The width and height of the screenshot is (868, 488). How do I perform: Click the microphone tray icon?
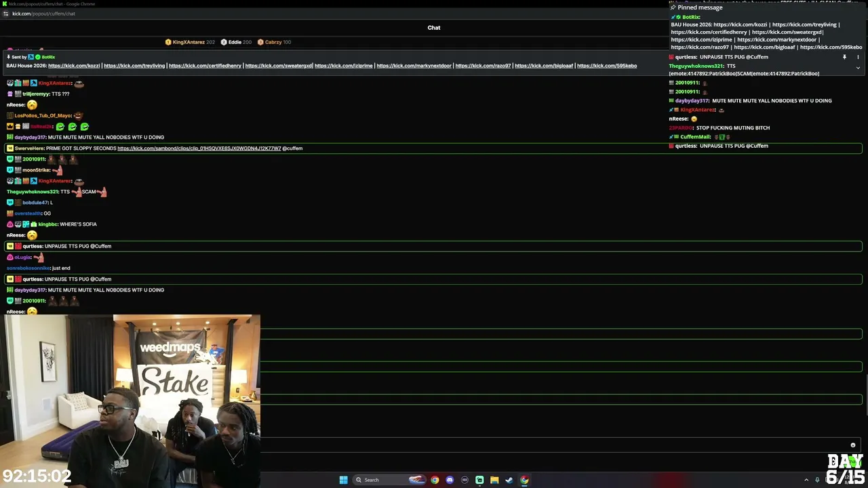click(x=817, y=480)
